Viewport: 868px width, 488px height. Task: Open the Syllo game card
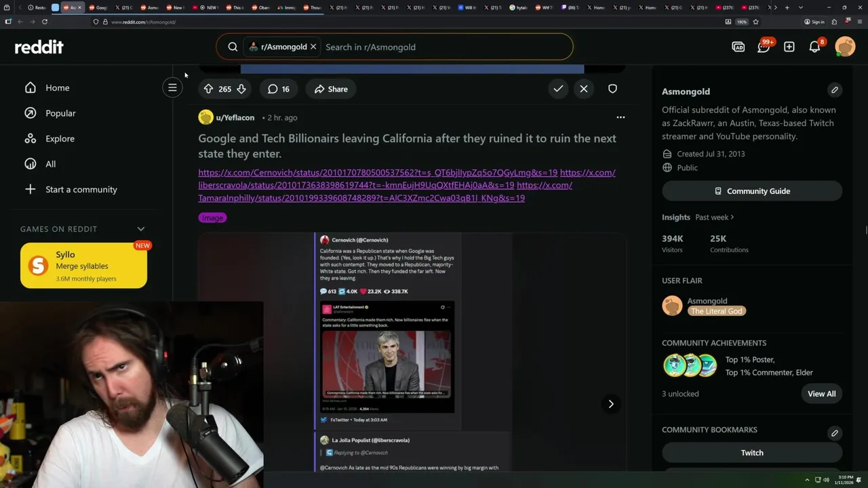[83, 266]
